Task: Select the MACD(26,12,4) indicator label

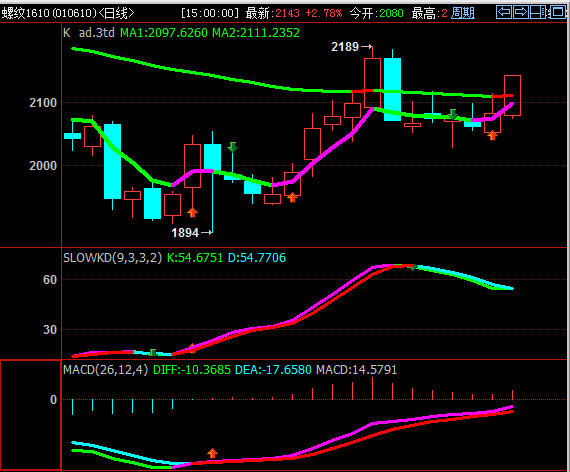Action: tap(105, 370)
